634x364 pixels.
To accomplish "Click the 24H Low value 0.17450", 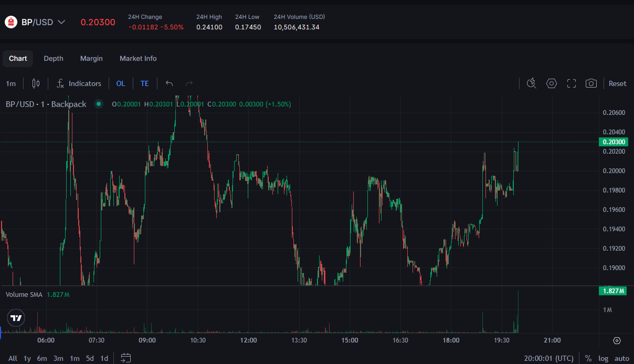I will (248, 27).
